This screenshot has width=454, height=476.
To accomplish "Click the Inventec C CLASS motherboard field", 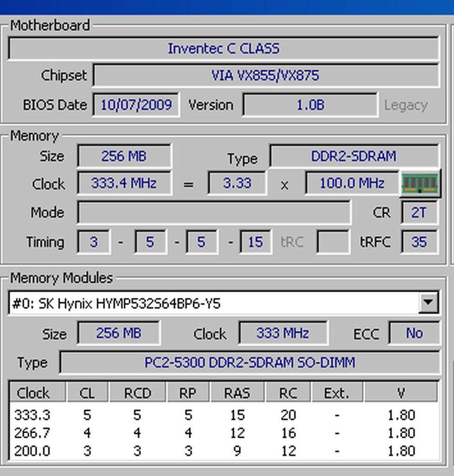I will (x=223, y=48).
